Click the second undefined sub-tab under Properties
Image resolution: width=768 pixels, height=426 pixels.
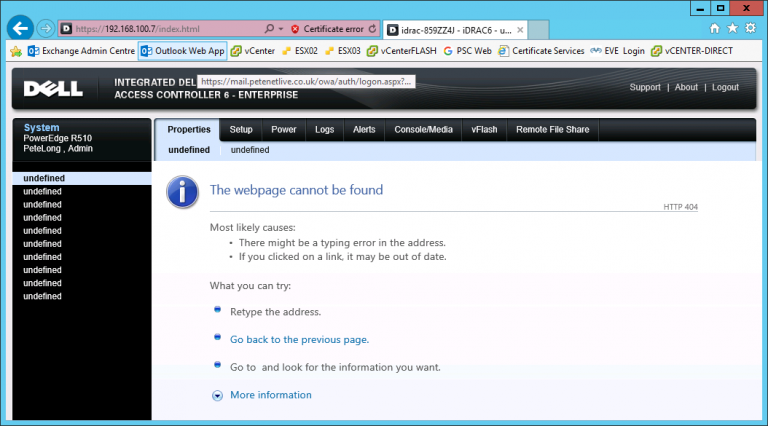click(x=250, y=150)
